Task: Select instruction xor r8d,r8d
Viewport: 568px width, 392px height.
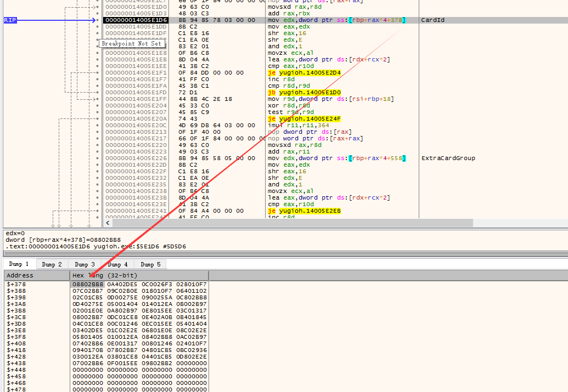Action: pos(289,105)
